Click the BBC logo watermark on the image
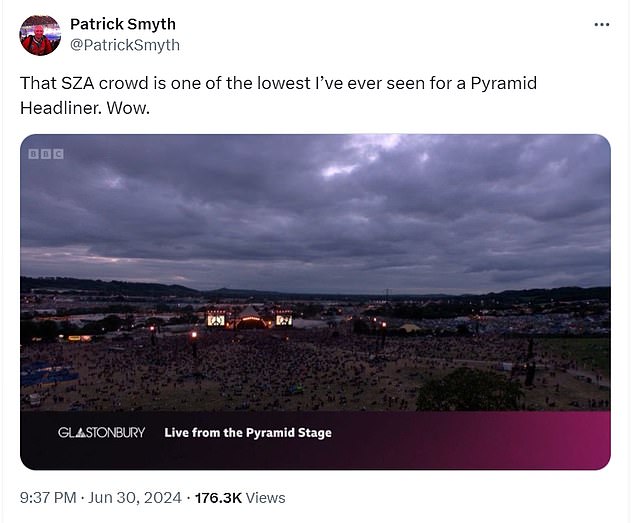This screenshot has height=523, width=634. [x=46, y=154]
